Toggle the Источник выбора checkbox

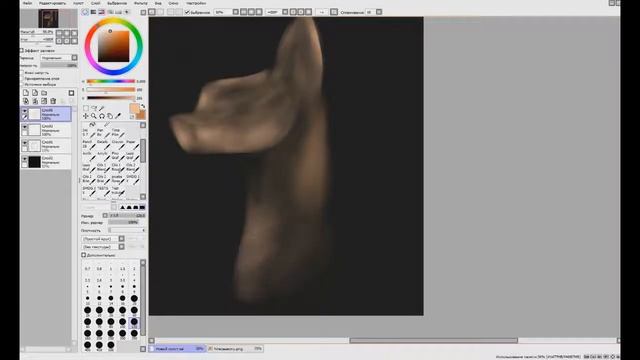coord(22,84)
